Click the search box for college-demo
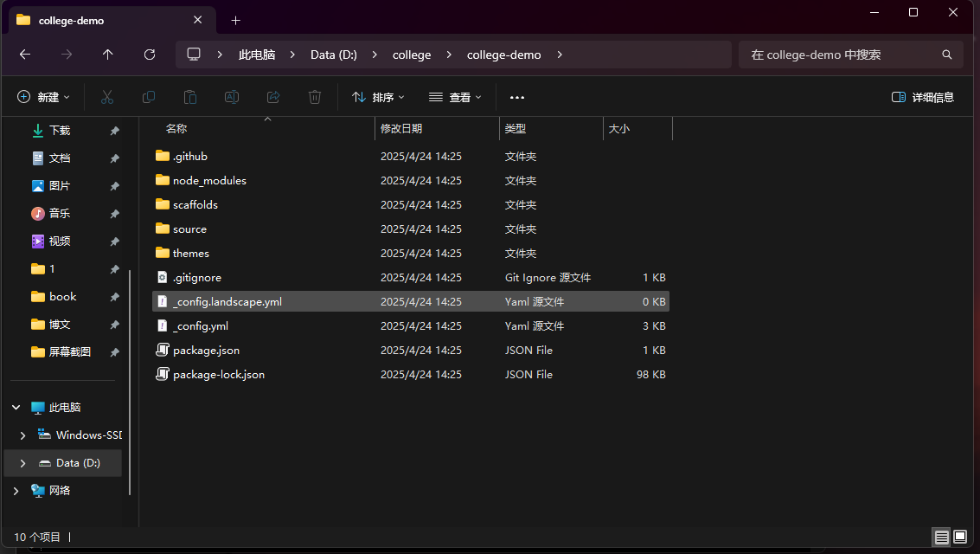 tap(839, 55)
